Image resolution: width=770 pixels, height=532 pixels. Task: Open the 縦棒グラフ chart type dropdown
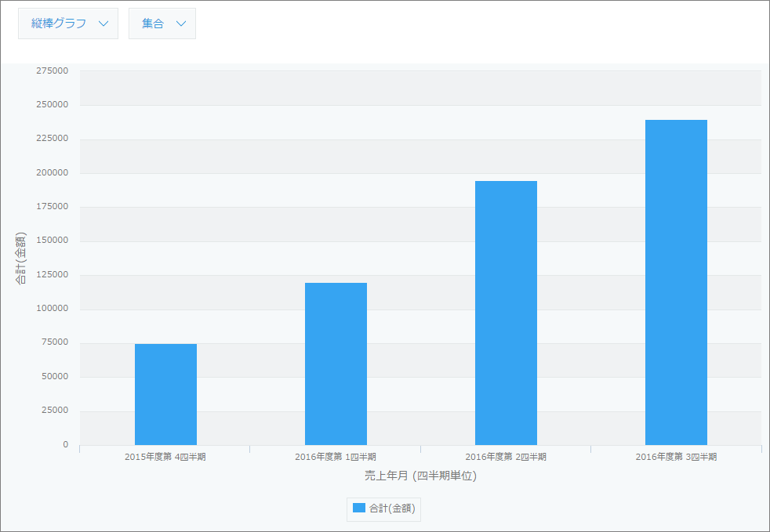tap(67, 23)
